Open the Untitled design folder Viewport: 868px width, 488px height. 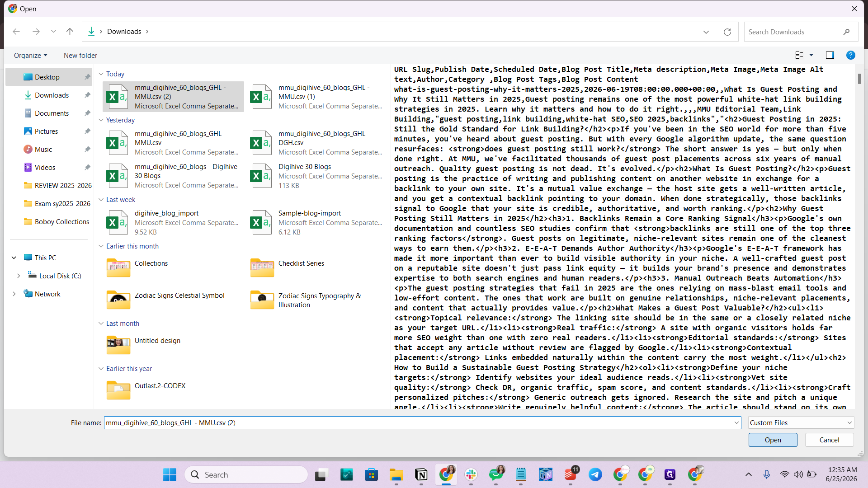(173, 345)
